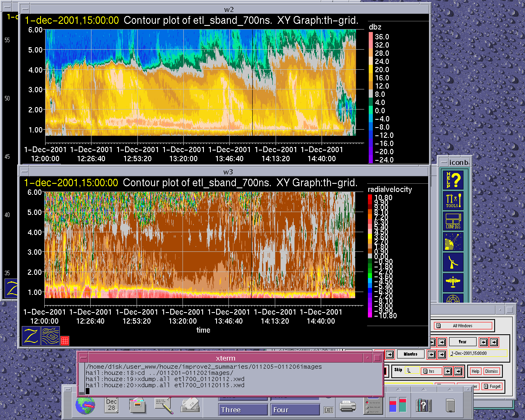The width and height of the screenshot is (525, 420).
Task: Open the TOOLS icon in the icon bar
Action: [x=453, y=201]
